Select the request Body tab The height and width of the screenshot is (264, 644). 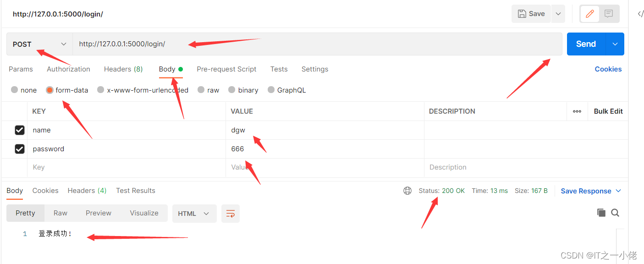[171, 69]
